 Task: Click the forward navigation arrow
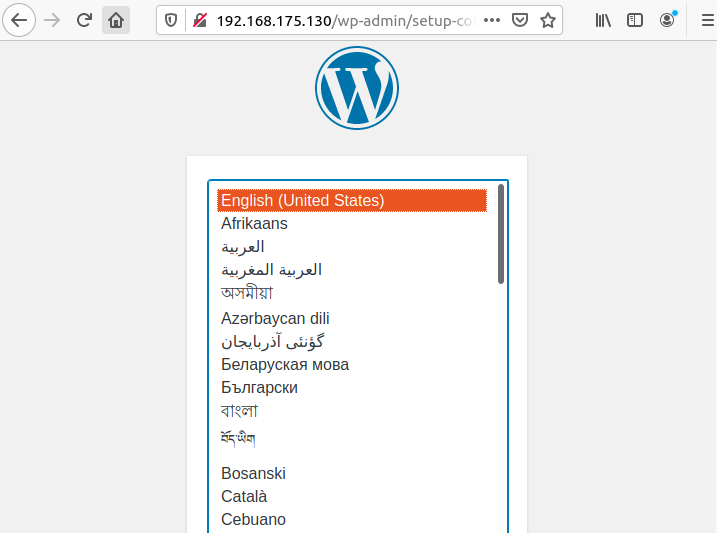click(52, 20)
